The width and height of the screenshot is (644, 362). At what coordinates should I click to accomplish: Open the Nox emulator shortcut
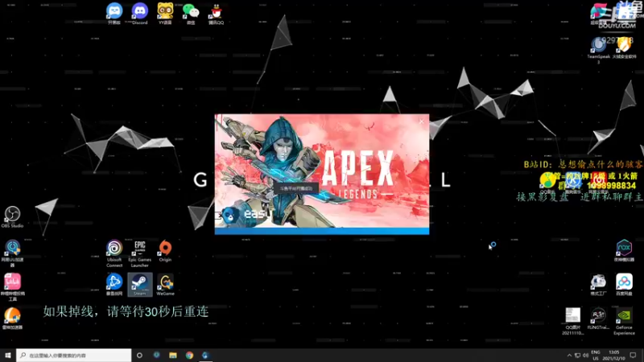point(624,250)
